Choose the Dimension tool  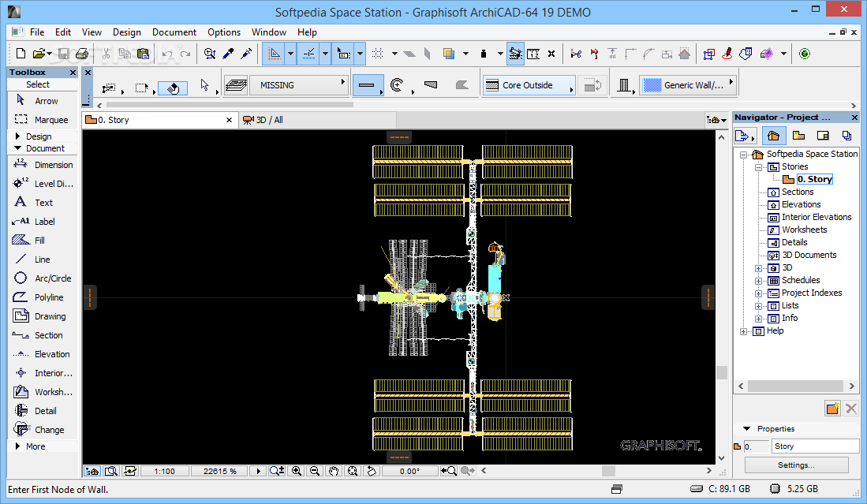tap(42, 165)
